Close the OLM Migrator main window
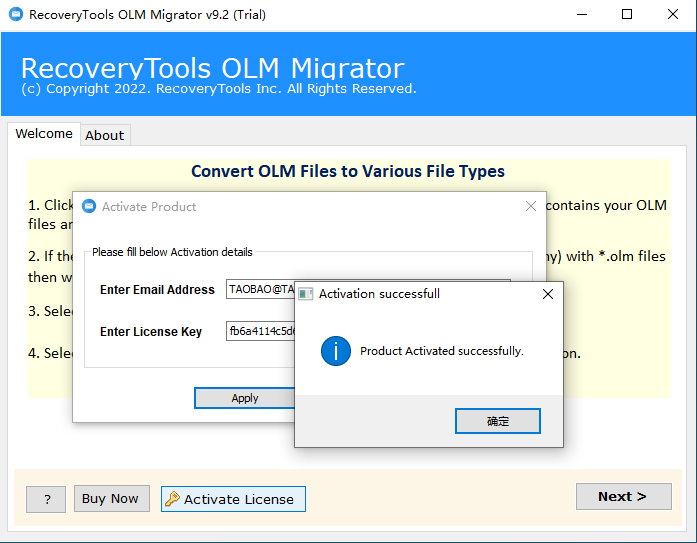 (x=673, y=15)
